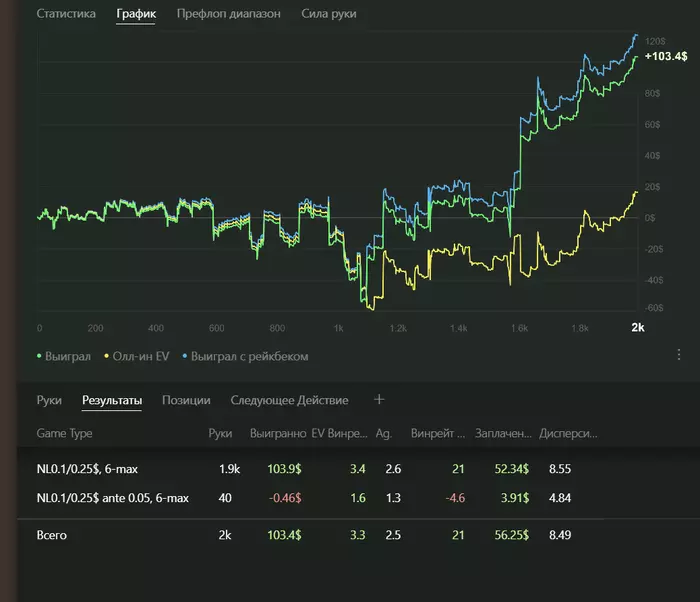This screenshot has width=700, height=602.
Task: Click the -0.46$ winnings value
Action: (x=285, y=497)
